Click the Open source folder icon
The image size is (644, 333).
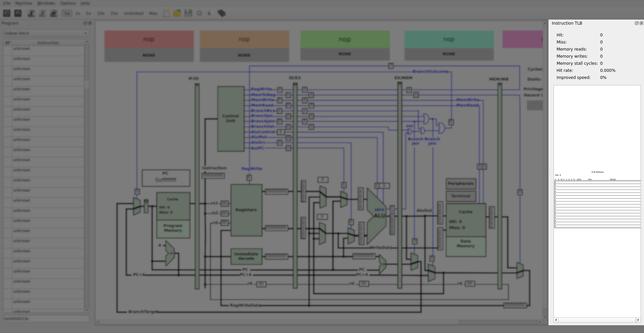tap(177, 13)
